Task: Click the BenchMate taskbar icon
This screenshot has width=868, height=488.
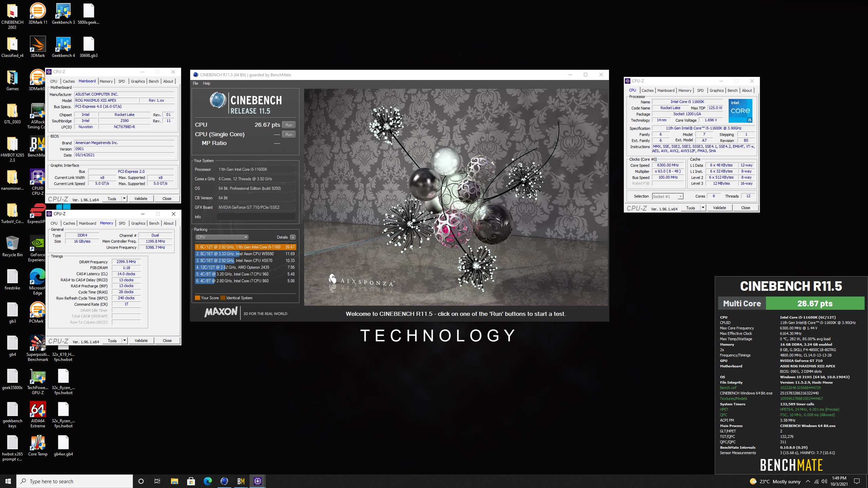Action: [241, 481]
